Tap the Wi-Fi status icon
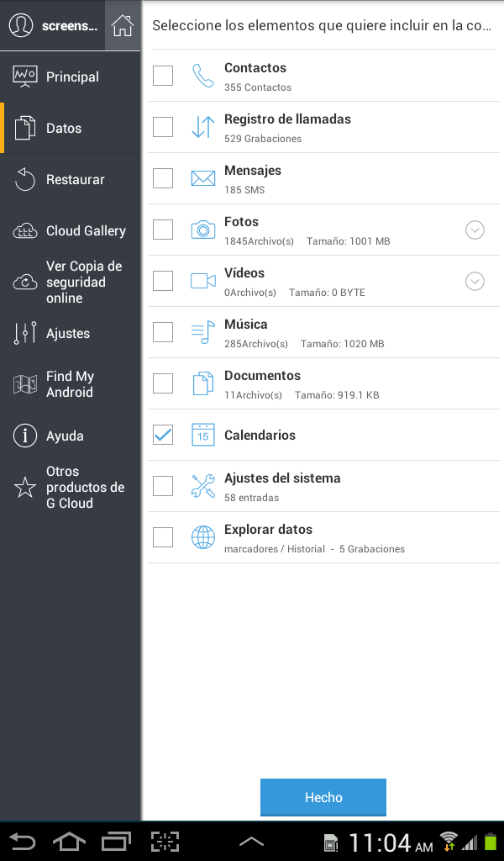 tap(449, 842)
